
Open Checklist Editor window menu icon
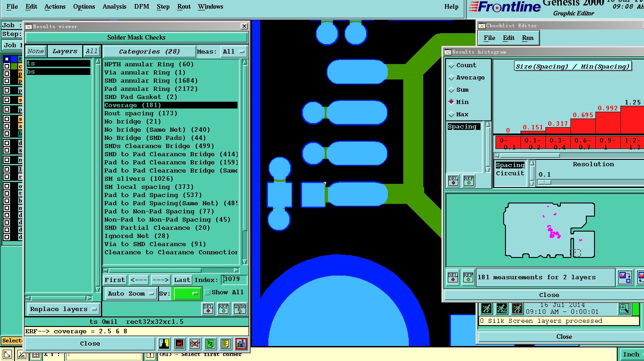coord(481,25)
